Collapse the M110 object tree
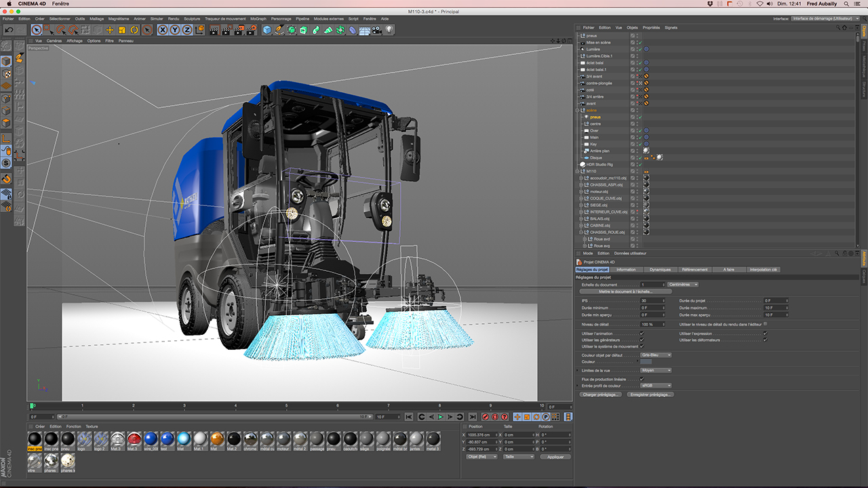Image resolution: width=868 pixels, height=488 pixels. coord(578,171)
